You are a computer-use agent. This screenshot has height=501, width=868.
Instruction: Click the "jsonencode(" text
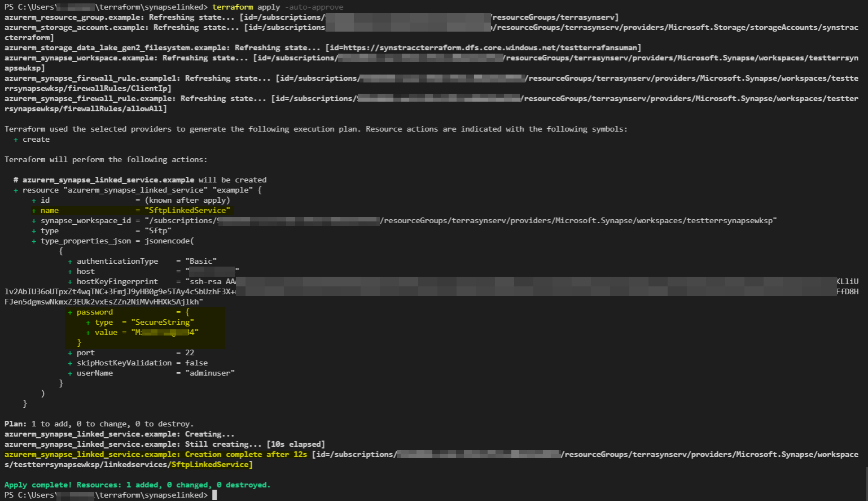tap(169, 241)
